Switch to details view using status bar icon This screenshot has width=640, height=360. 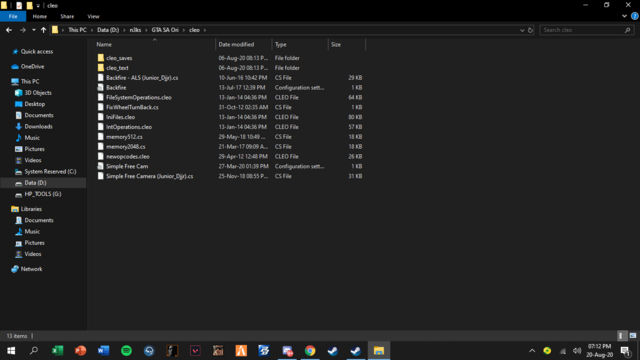(x=621, y=336)
